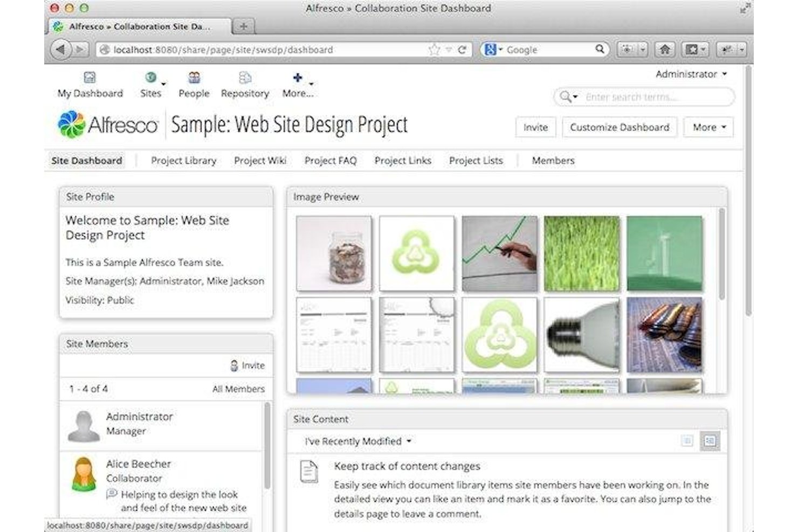
Task: Open Project Lists tab
Action: (x=476, y=161)
